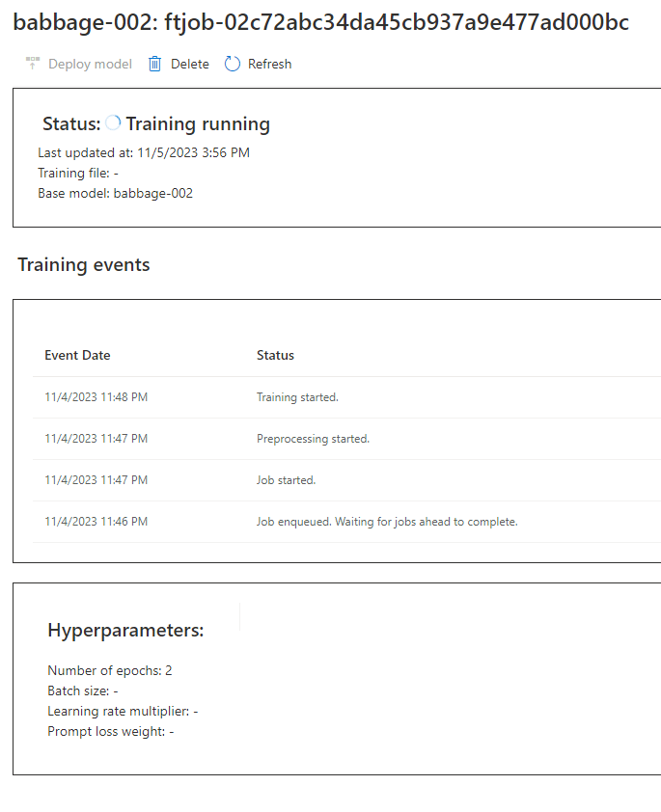Click the Status column header
Image resolution: width=661 pixels, height=812 pixels.
pyautogui.click(x=275, y=355)
